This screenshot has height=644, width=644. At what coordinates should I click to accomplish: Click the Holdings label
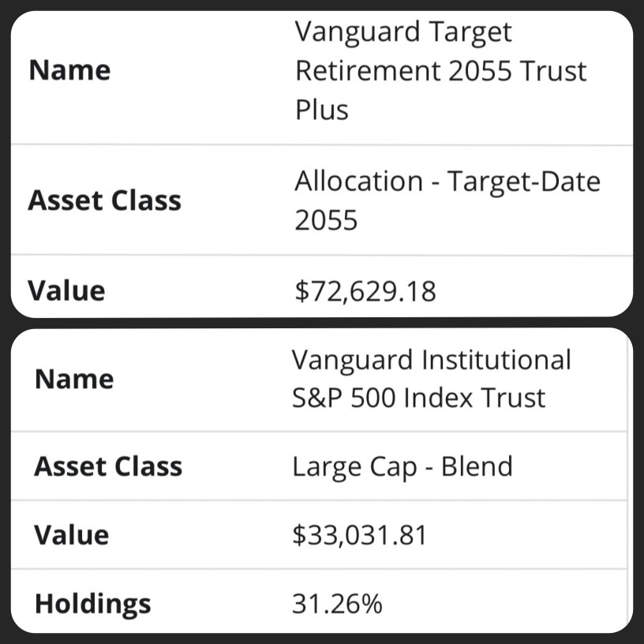pyautogui.click(x=93, y=605)
